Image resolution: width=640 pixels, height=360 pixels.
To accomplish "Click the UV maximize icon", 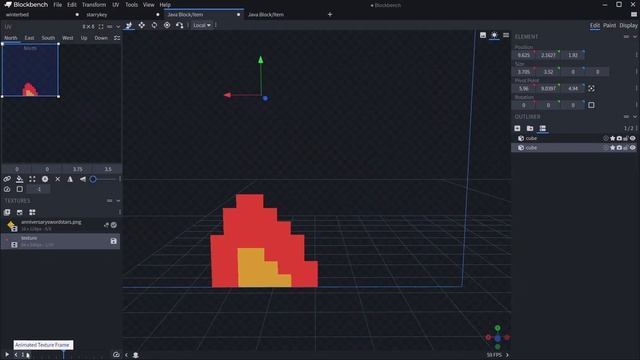I will [32, 179].
